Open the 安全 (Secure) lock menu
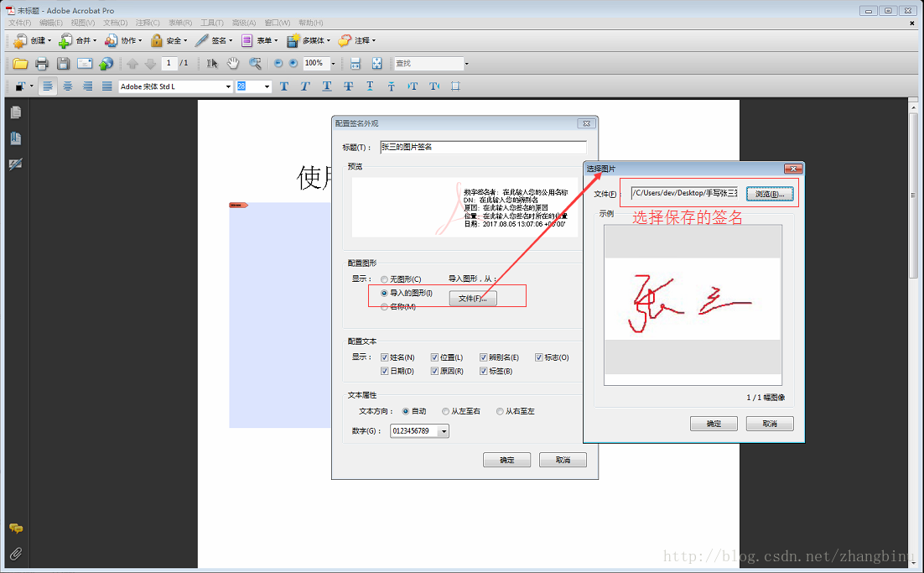This screenshot has height=573, width=924. coord(169,40)
